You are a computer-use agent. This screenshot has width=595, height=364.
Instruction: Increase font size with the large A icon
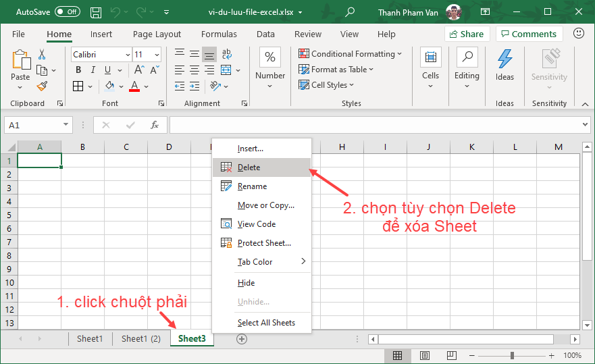point(139,70)
